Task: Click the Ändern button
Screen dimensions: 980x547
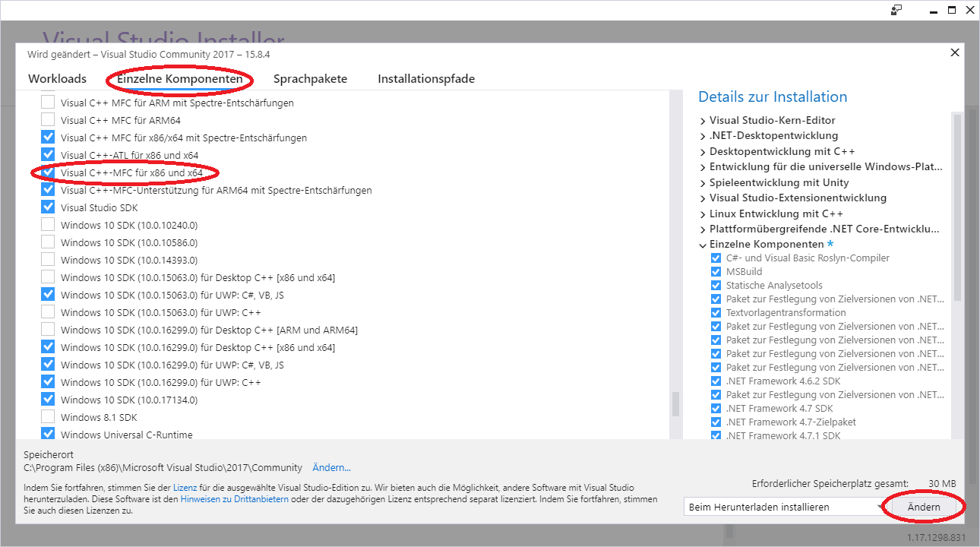Action: point(924,507)
